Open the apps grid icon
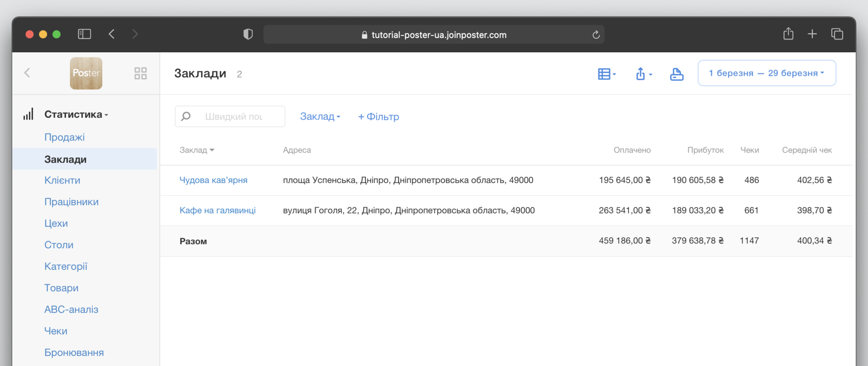The width and height of the screenshot is (868, 366). tap(141, 73)
